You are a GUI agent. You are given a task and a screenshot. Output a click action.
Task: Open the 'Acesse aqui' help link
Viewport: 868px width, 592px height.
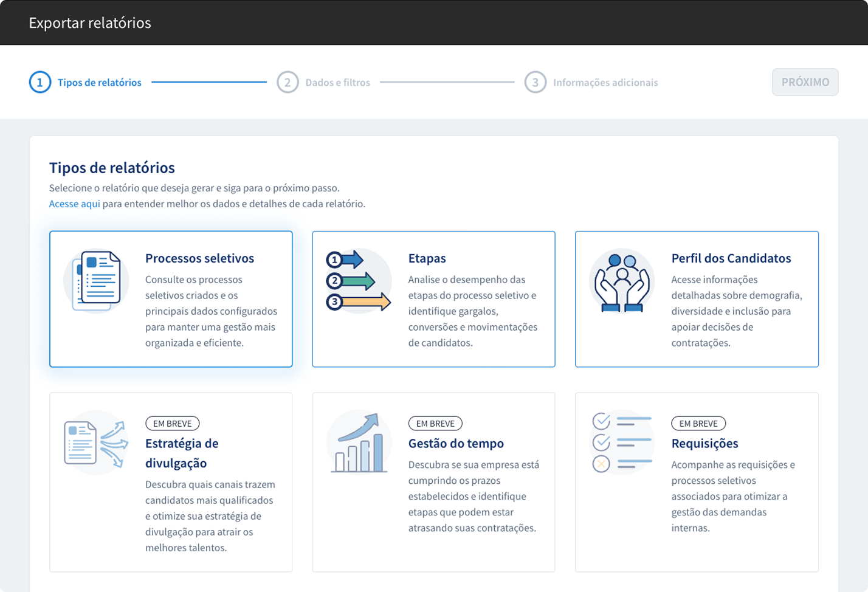(74, 204)
